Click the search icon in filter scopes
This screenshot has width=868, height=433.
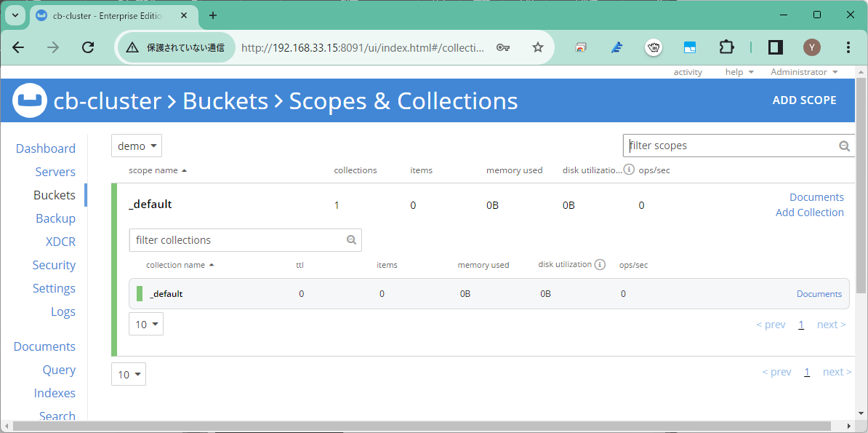point(844,146)
